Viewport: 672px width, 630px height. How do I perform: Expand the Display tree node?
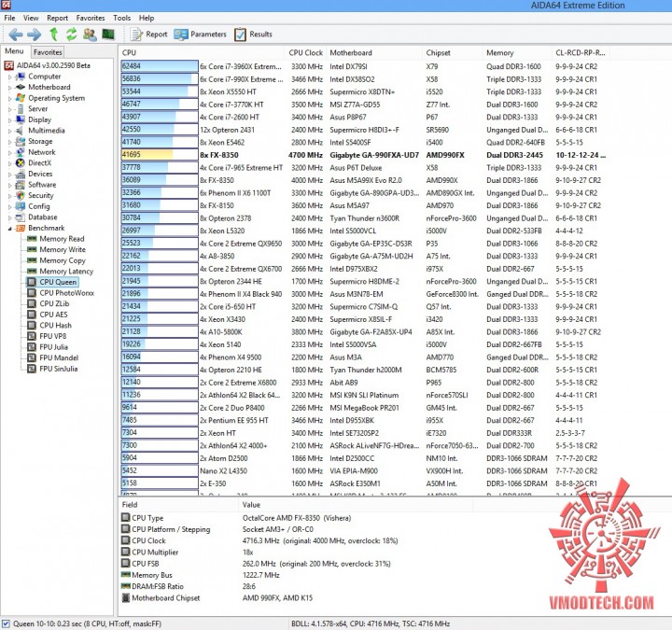click(9, 120)
